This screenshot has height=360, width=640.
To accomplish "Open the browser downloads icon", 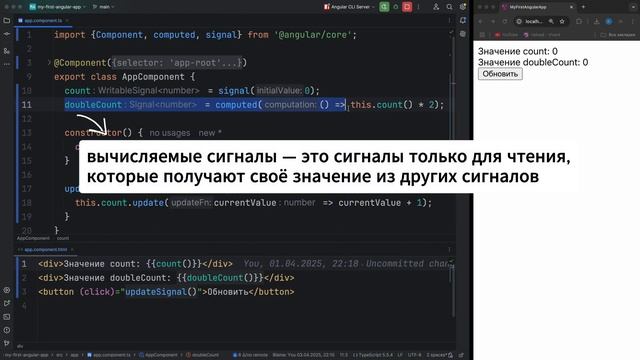I will [x=596, y=21].
